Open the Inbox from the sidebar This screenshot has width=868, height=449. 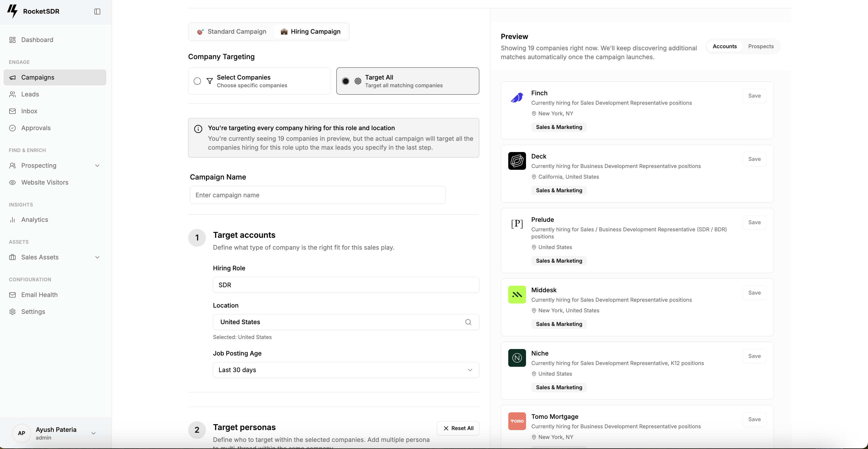(x=29, y=111)
